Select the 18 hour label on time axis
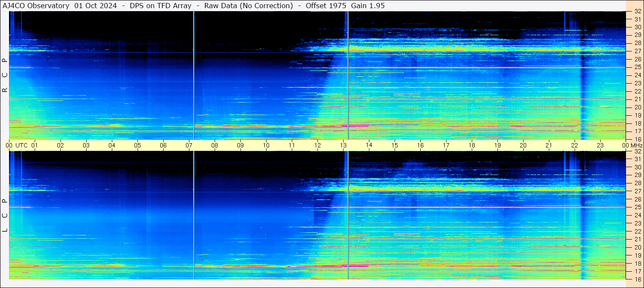Image resolution: width=644 pixels, height=288 pixels. (x=472, y=145)
